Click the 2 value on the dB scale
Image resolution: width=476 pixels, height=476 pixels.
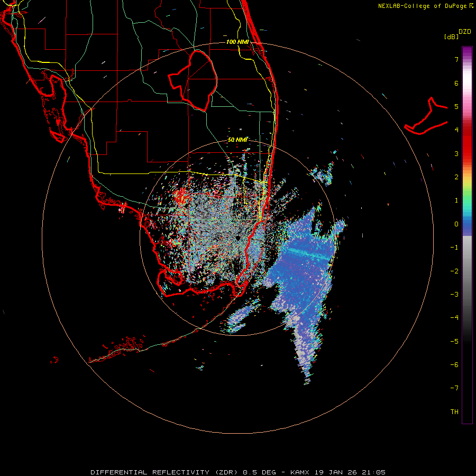(456, 177)
